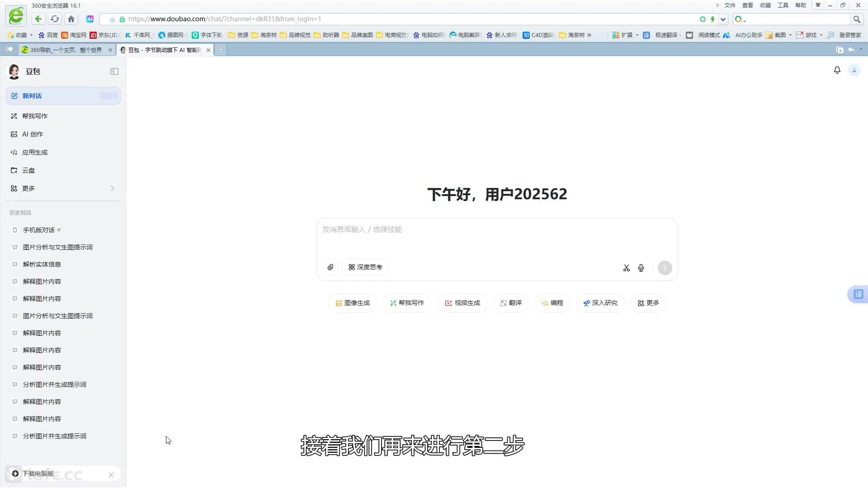Open the 百度 bookmark
Screen dimensions: 868x488
click(x=48, y=35)
